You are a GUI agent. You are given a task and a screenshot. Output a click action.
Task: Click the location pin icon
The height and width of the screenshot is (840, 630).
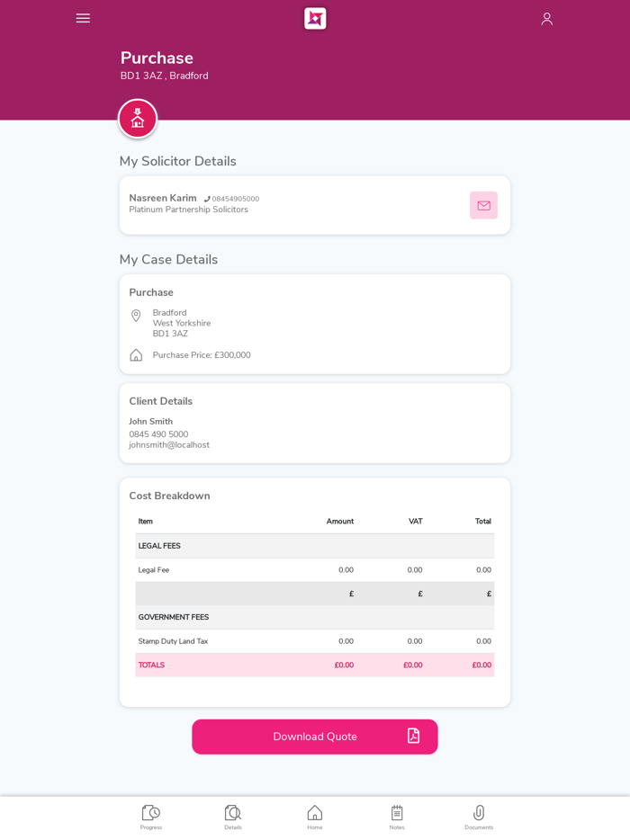point(136,316)
